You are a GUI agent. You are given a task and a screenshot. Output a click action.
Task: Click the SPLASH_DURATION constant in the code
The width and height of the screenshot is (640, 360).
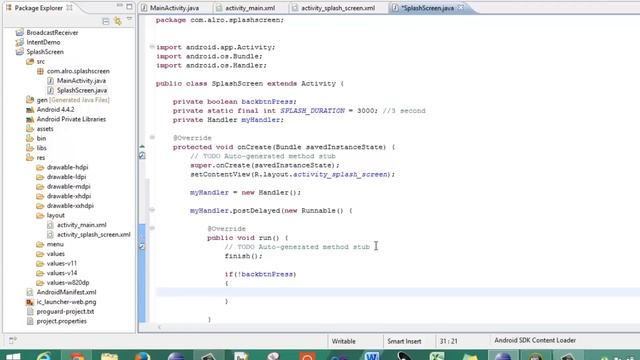coord(312,111)
